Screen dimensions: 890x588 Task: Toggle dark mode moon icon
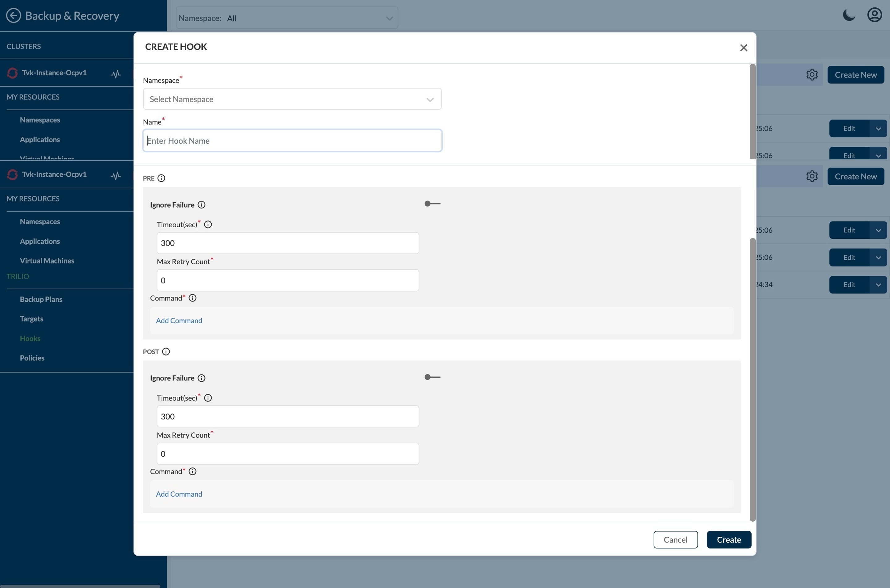[849, 15]
